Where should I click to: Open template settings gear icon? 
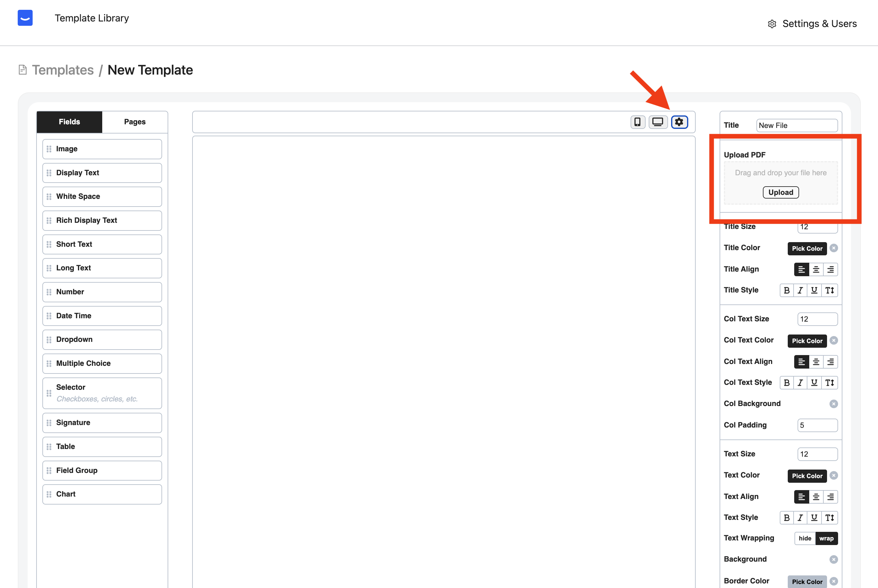[679, 122]
